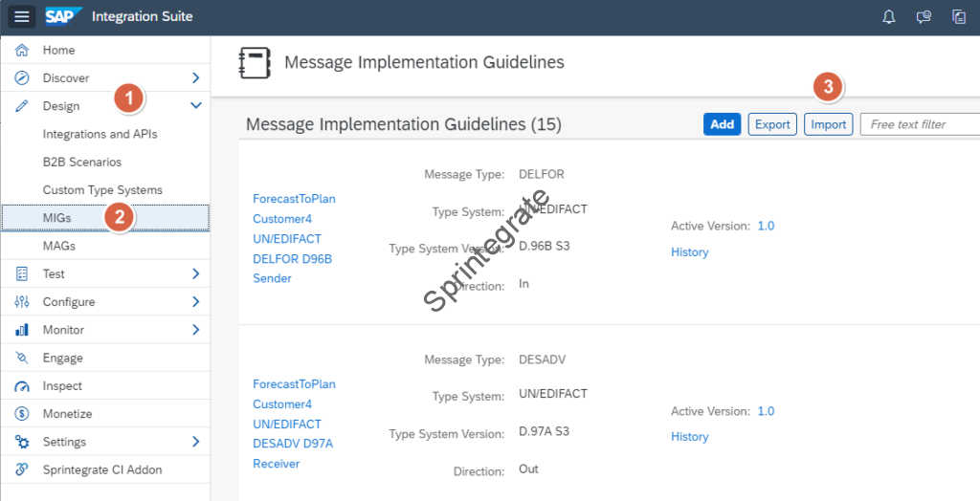The image size is (980, 501).
Task: Click the Discover compass icon
Action: [22, 78]
